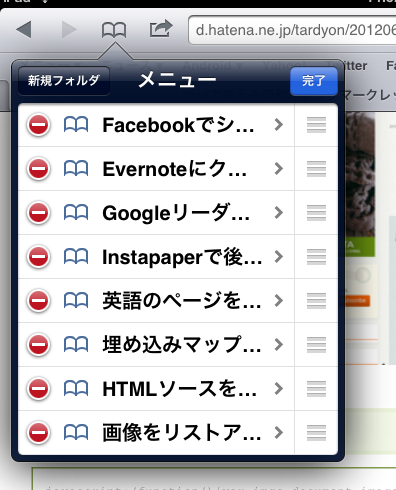Open details chevron for Facebookでシ…
Screen dimensions: 396x490
(x=279, y=125)
